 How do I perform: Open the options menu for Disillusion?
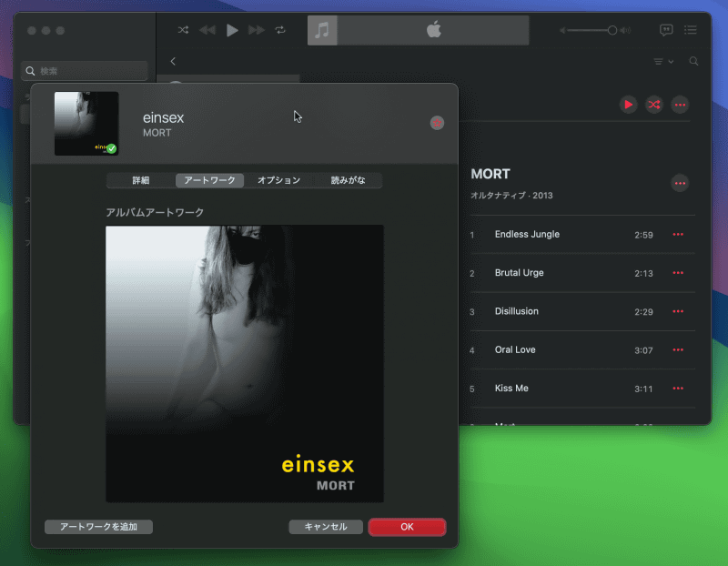click(678, 311)
